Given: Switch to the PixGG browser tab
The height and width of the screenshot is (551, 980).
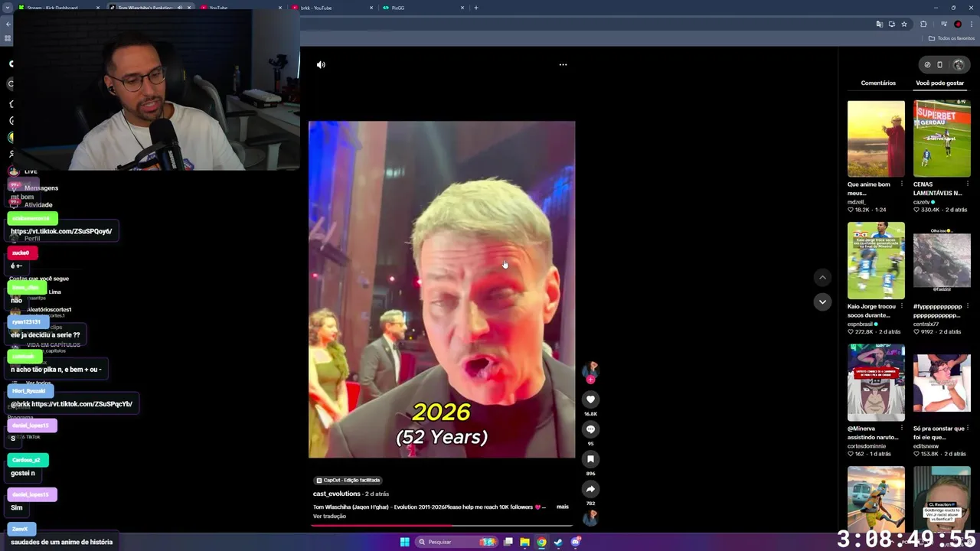Looking at the screenshot, I should 423,8.
